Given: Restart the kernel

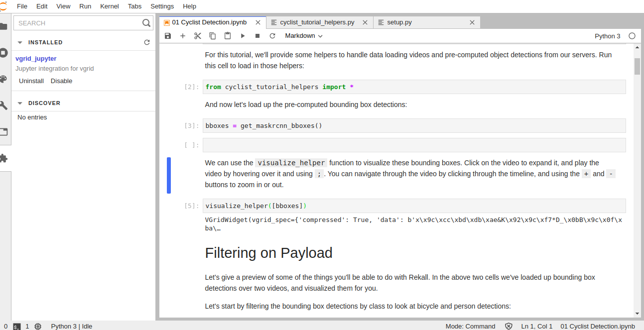Looking at the screenshot, I should click(x=272, y=36).
